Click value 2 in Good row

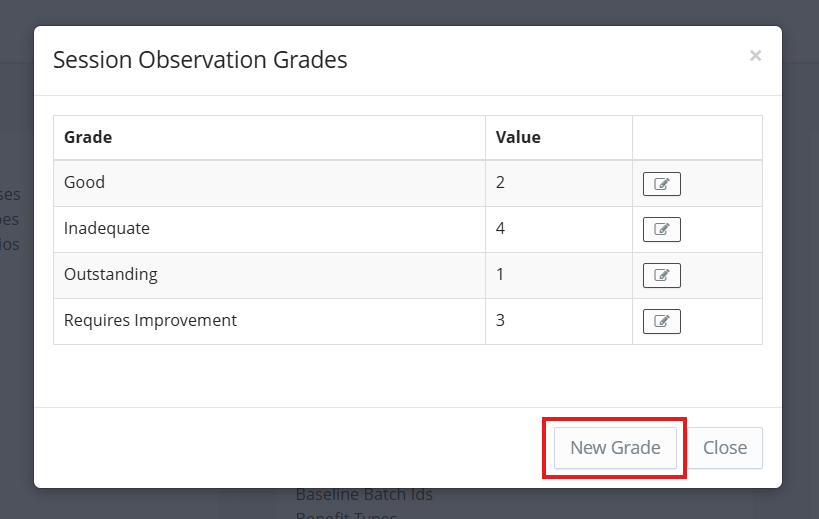[x=501, y=183]
